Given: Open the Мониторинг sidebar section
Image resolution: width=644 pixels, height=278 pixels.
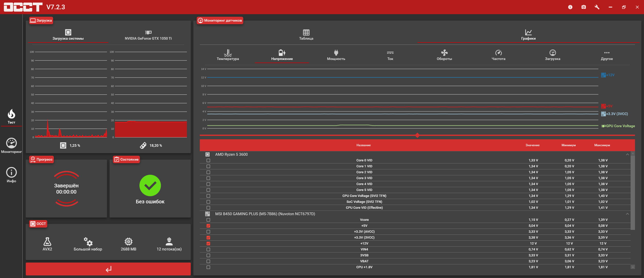Looking at the screenshot, I should pos(11,146).
